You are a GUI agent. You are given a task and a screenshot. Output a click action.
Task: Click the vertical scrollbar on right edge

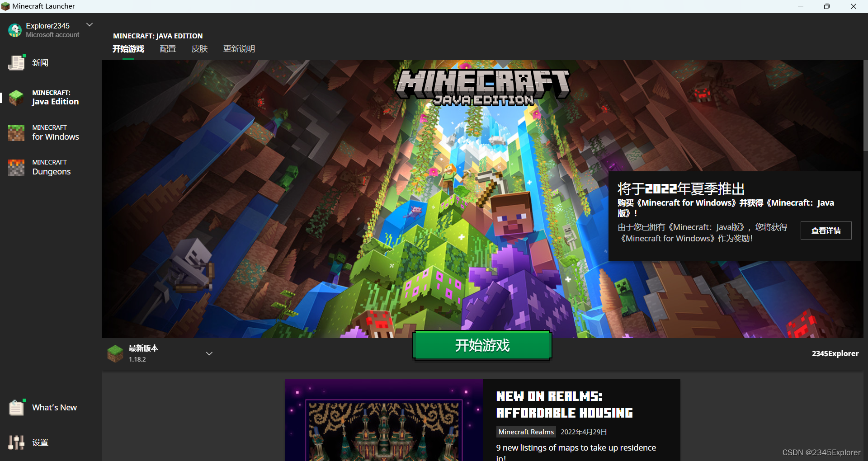[x=865, y=106]
